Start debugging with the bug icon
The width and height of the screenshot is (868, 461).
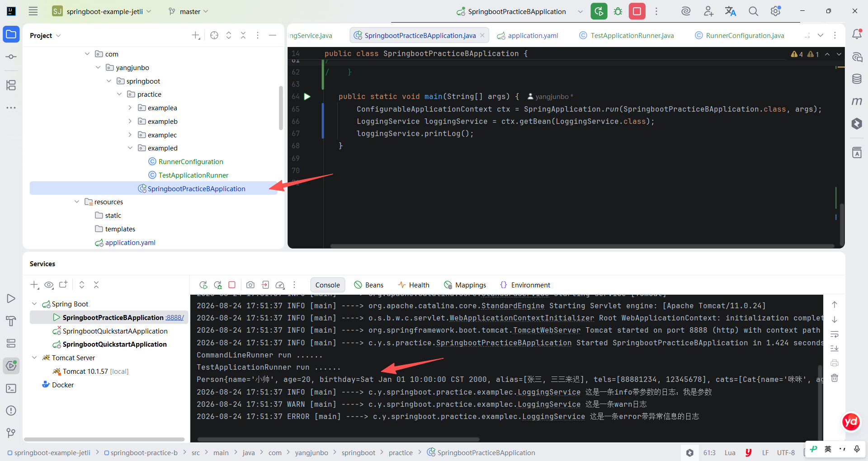[x=618, y=11]
